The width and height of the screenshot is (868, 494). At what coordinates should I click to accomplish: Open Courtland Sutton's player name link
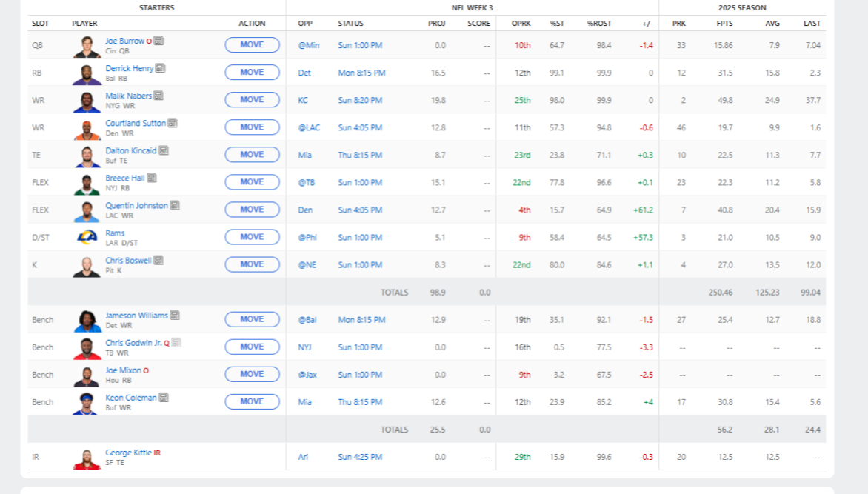136,123
